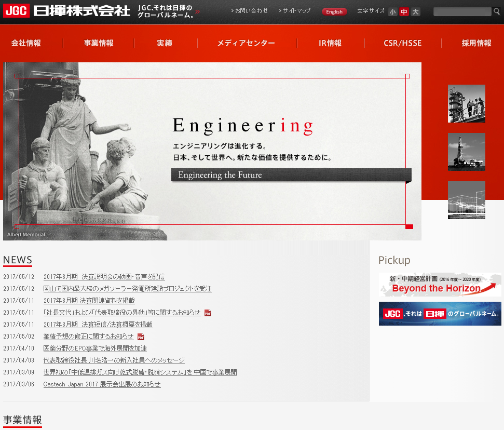Open the CSR/HSSE menu

[x=402, y=43]
